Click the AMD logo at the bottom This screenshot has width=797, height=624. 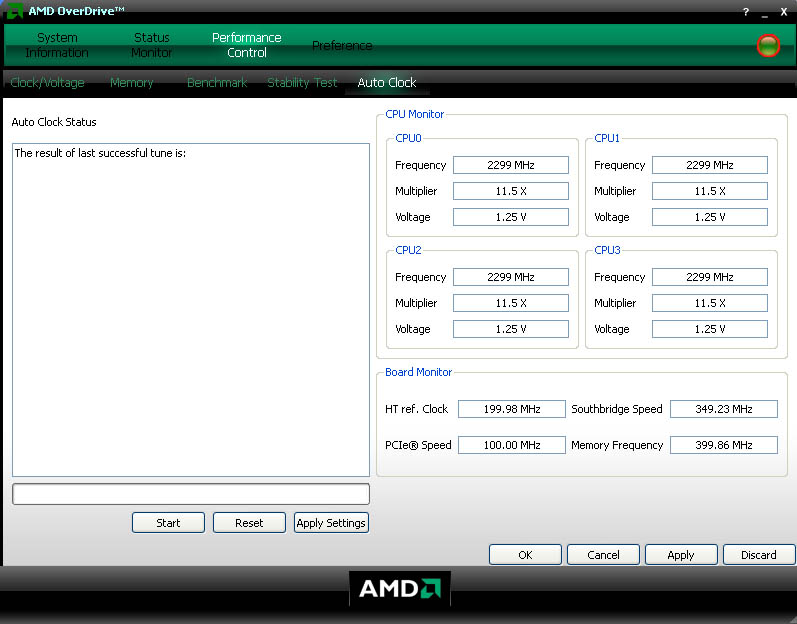coord(400,589)
